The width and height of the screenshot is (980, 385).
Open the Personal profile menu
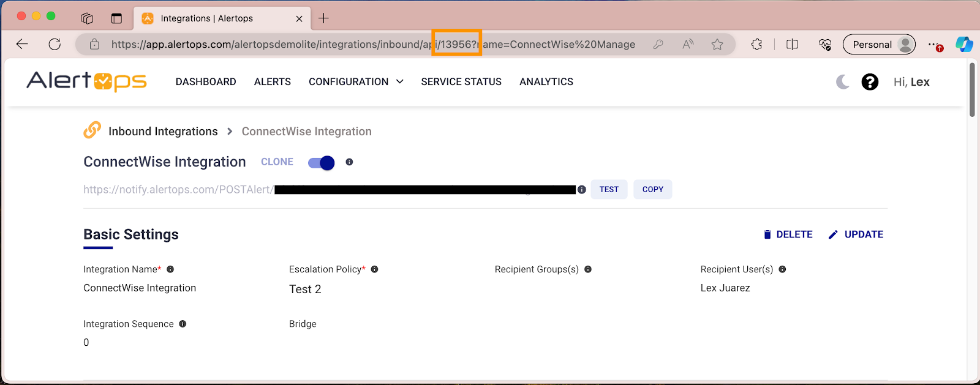tap(878, 44)
